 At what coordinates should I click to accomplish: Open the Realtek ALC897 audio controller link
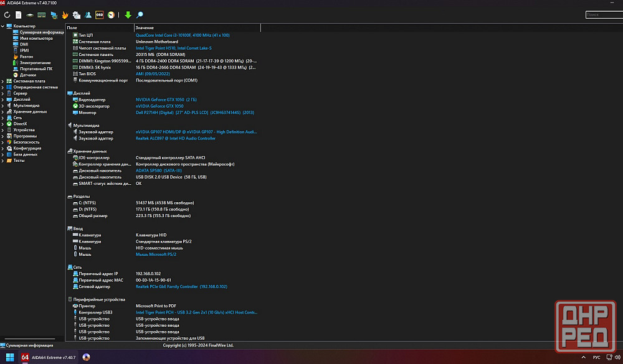(x=176, y=139)
